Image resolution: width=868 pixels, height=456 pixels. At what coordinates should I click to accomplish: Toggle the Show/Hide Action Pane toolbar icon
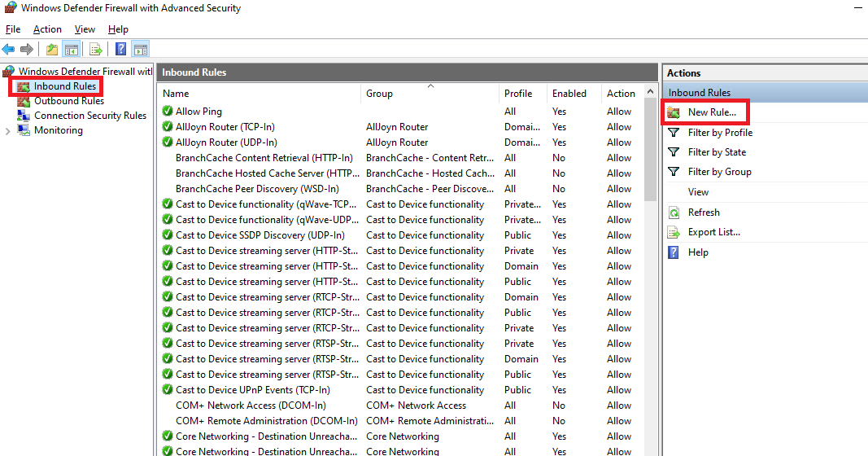pos(141,50)
